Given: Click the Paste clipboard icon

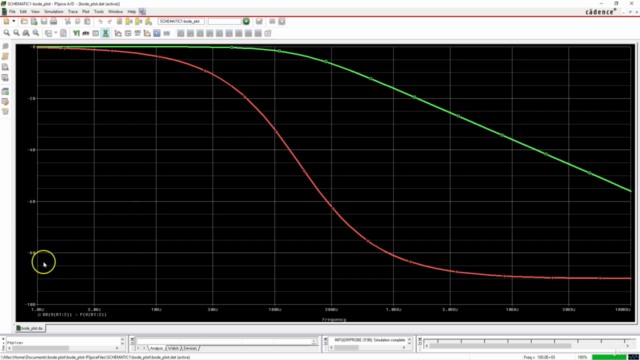Looking at the screenshot, I should [x=87, y=21].
